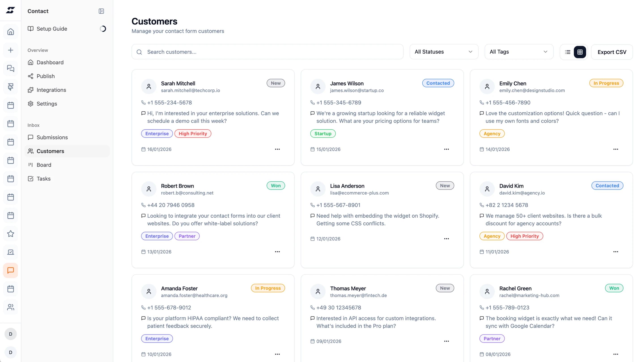Open Sarah Mitchell card's three-dot menu
This screenshot has height=362, width=644.
277,149
